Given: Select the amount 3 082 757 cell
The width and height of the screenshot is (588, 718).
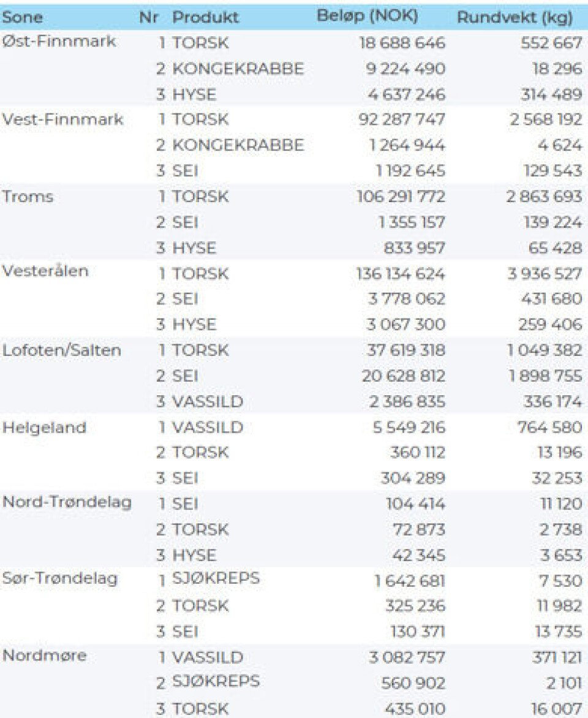Looking at the screenshot, I should [x=407, y=657].
